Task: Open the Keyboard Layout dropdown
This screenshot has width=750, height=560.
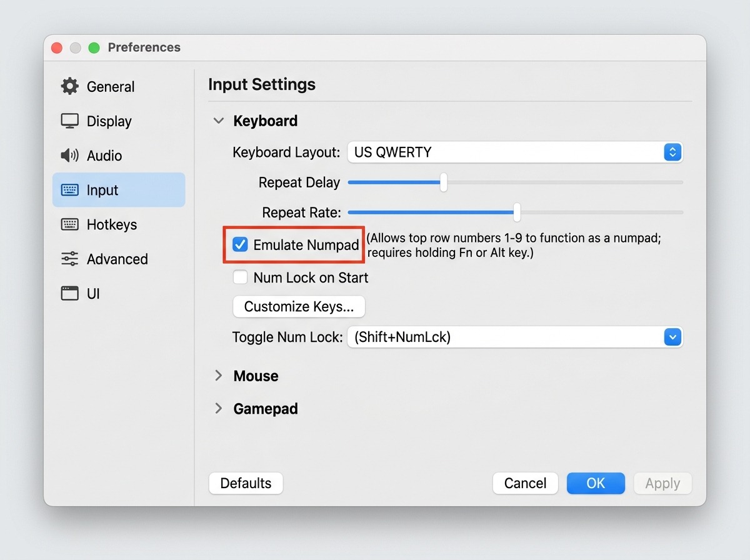Action: pos(515,152)
